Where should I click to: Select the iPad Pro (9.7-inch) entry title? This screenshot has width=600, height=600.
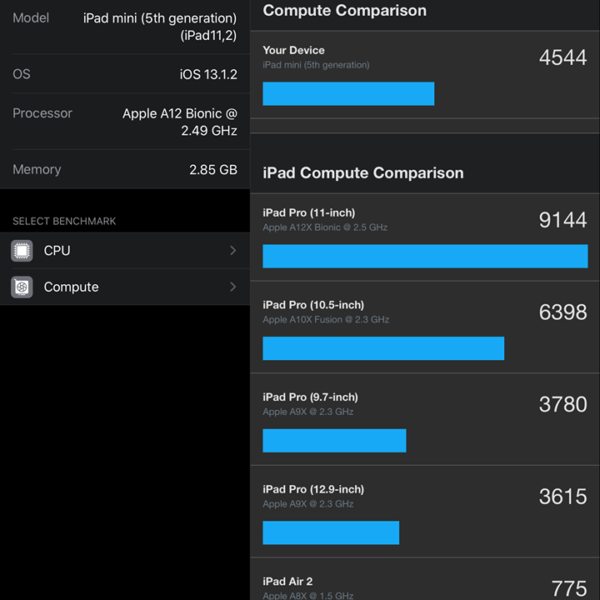(x=310, y=397)
